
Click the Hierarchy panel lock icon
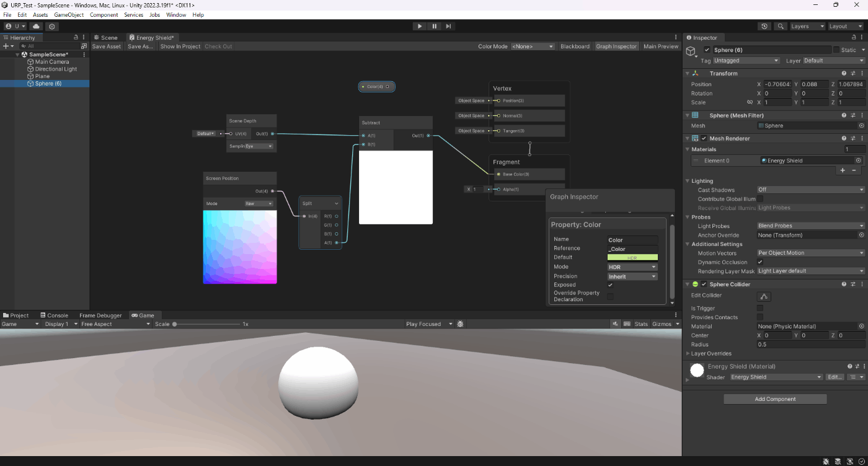(x=76, y=37)
